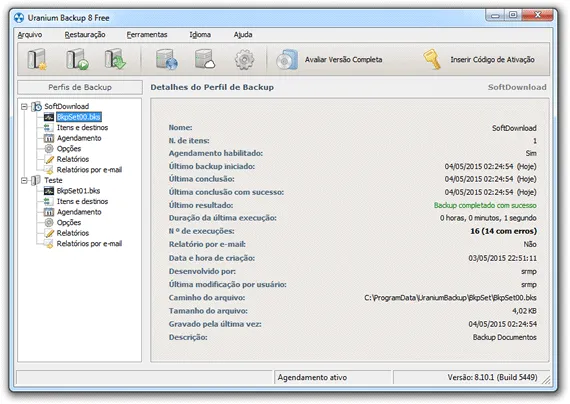Click Agendamento ativo in status bar
570x404 pixels.
tap(312, 377)
